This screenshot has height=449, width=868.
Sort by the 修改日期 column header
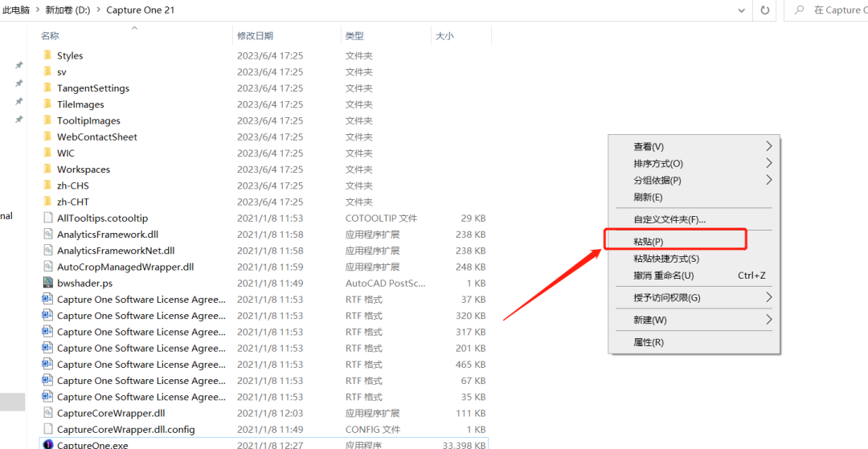tap(256, 36)
